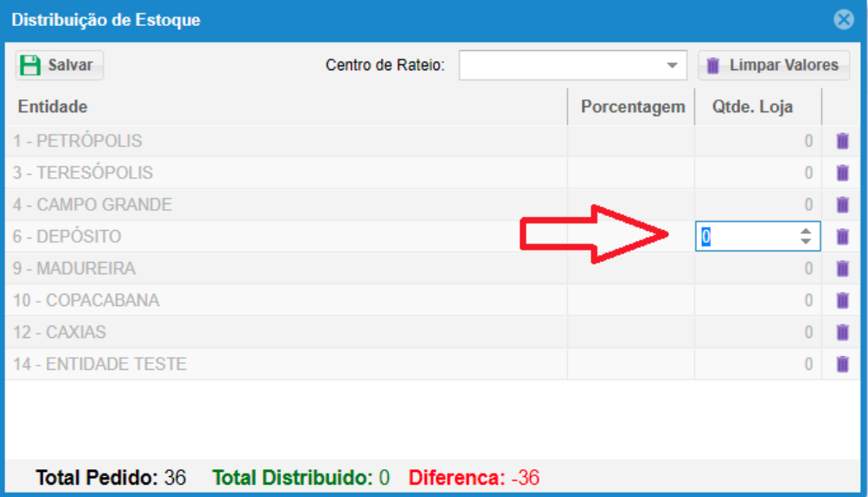Click the Porcentagem cell for COPACABANA
The width and height of the screenshot is (868, 497).
630,301
